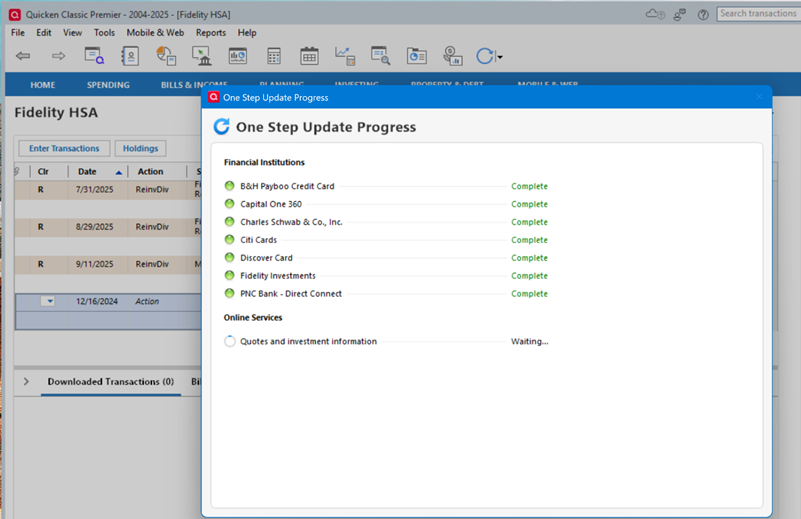The image size is (801, 519).
Task: Click green status dot for B&H Payboo Credit Card
Action: coord(230,185)
